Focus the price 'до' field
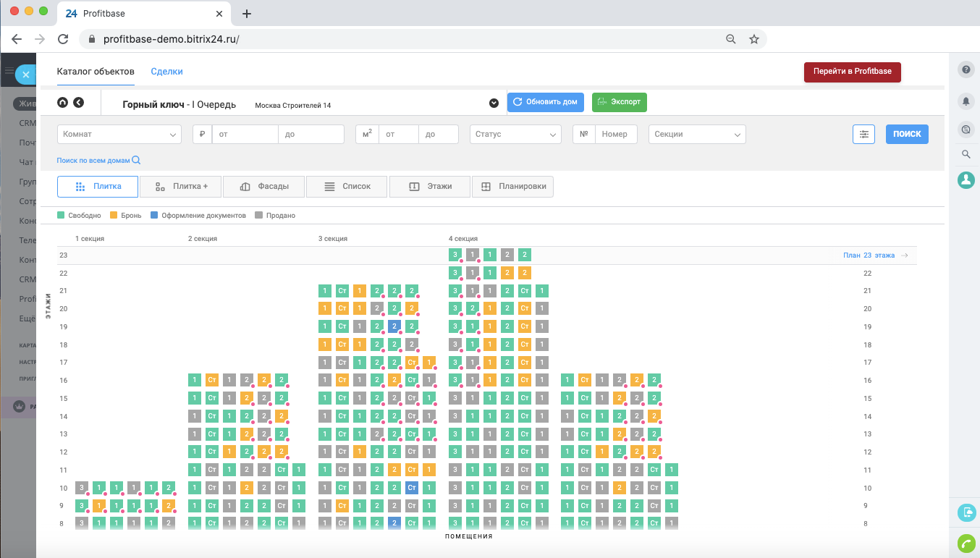Screen dimensions: 980x558 click(311, 134)
